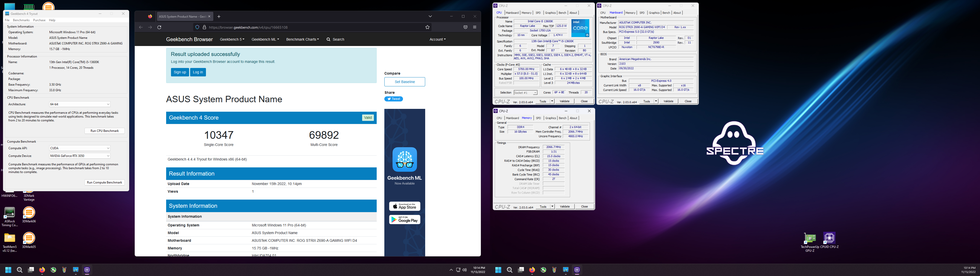The height and width of the screenshot is (276, 980).
Task: Open Firefox's list all tabs chevron
Action: [x=430, y=16]
